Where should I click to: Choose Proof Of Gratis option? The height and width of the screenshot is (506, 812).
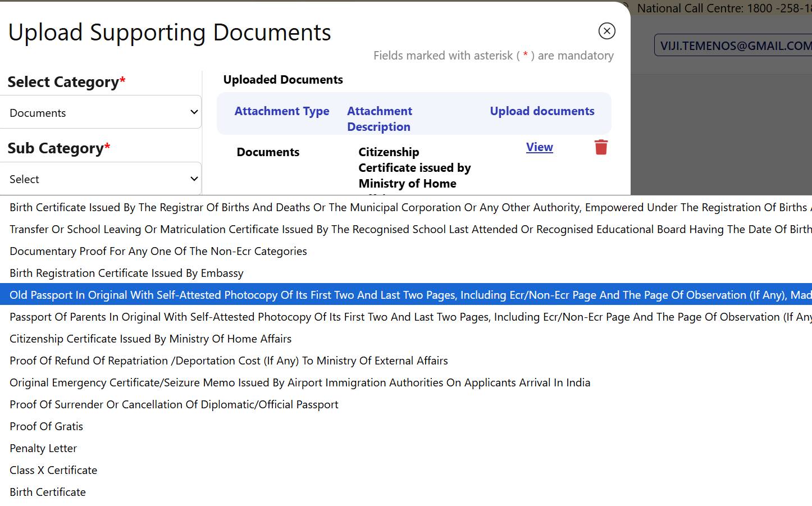point(406,426)
